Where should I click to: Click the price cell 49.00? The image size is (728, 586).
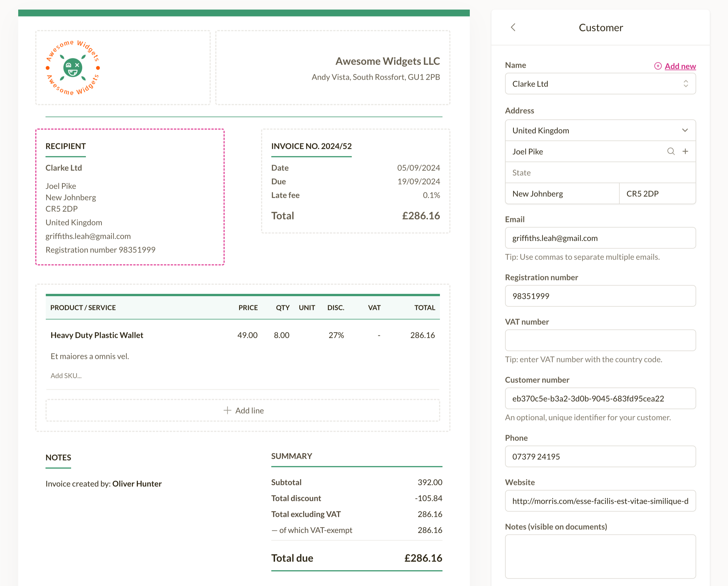pyautogui.click(x=247, y=335)
